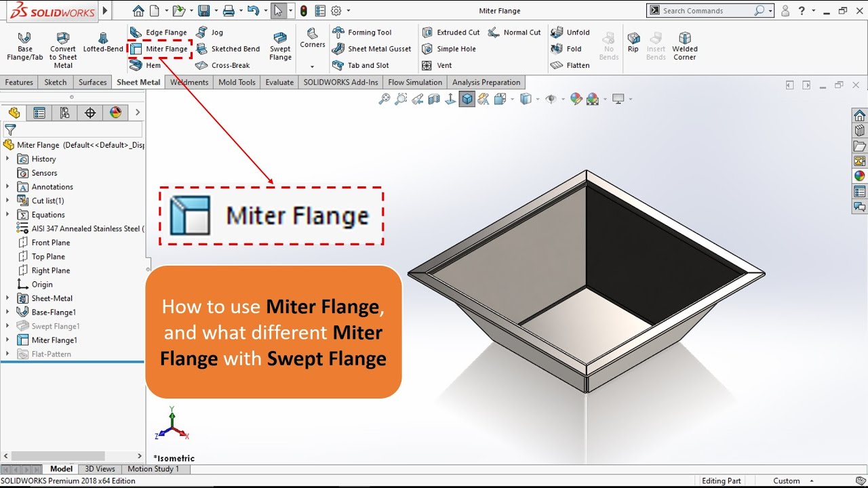Viewport: 868px width, 488px height.
Task: Open the Weldments tab
Action: pos(189,82)
